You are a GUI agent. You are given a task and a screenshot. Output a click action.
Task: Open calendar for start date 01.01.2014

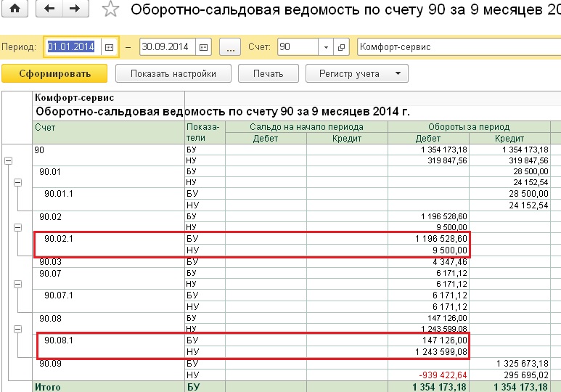pyautogui.click(x=109, y=47)
